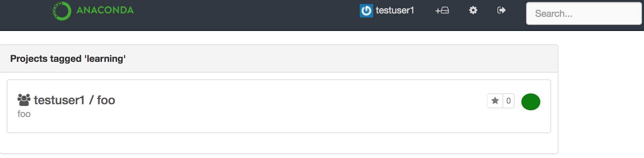Click the slash separator in the project title
The image size is (644, 158).
[x=91, y=100]
